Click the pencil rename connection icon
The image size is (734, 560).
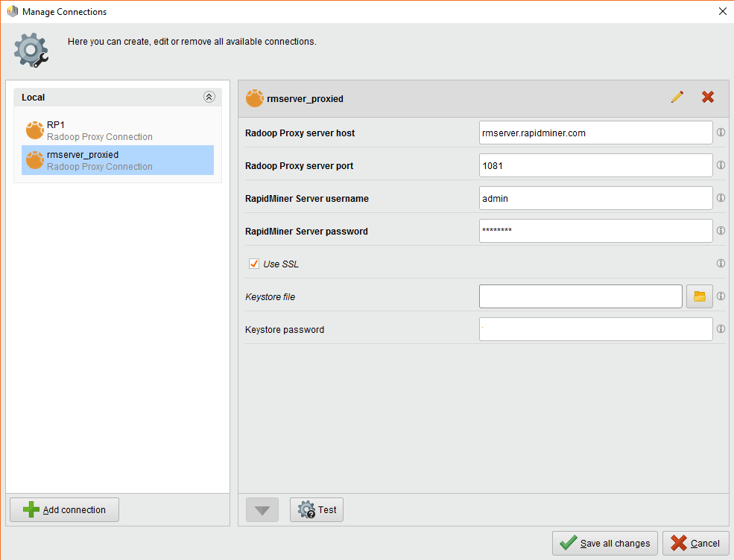coord(677,97)
